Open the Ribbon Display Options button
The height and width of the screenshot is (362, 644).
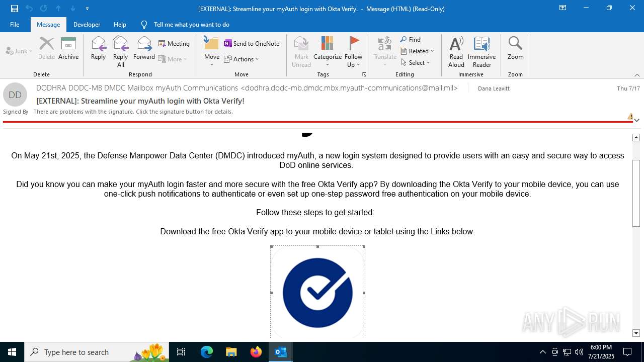(563, 8)
